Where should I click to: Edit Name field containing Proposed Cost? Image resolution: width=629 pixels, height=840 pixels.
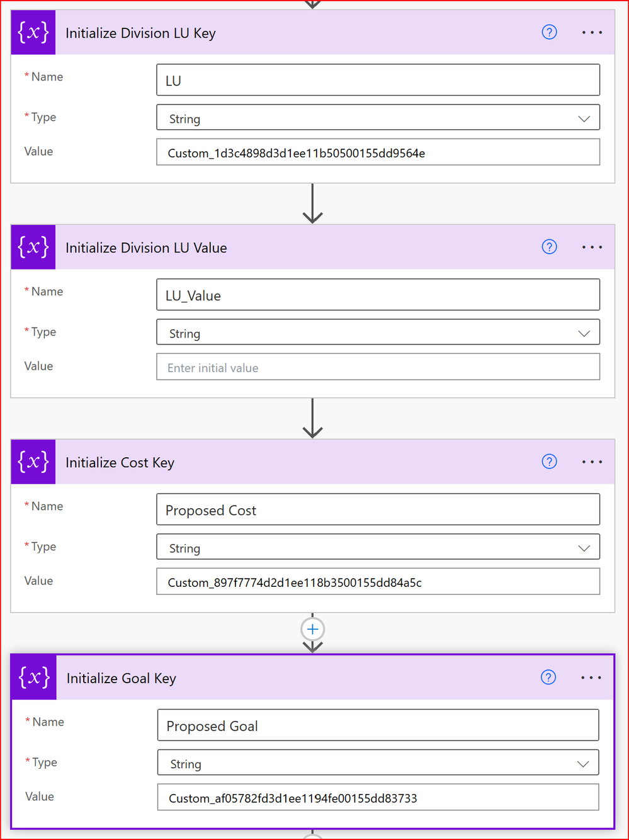tap(378, 509)
